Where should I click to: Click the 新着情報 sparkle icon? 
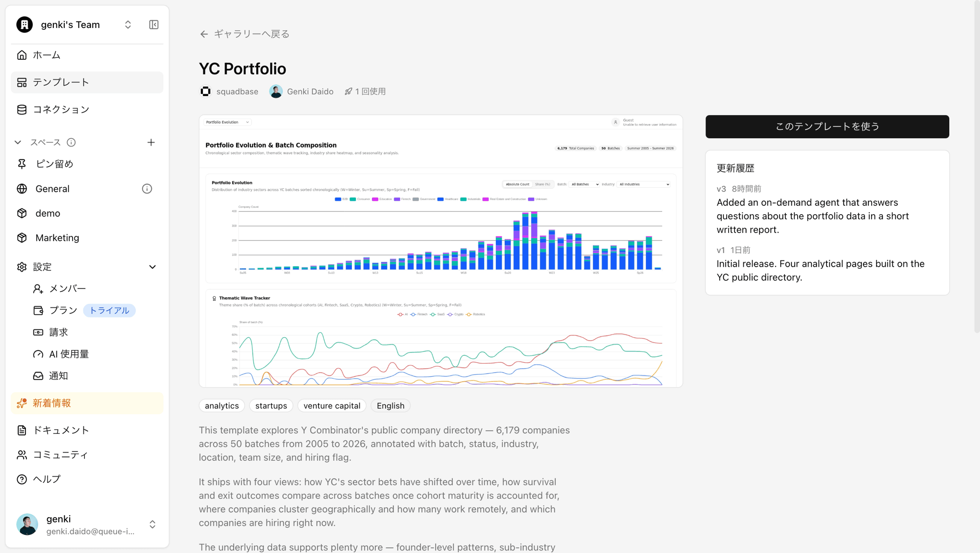point(22,403)
